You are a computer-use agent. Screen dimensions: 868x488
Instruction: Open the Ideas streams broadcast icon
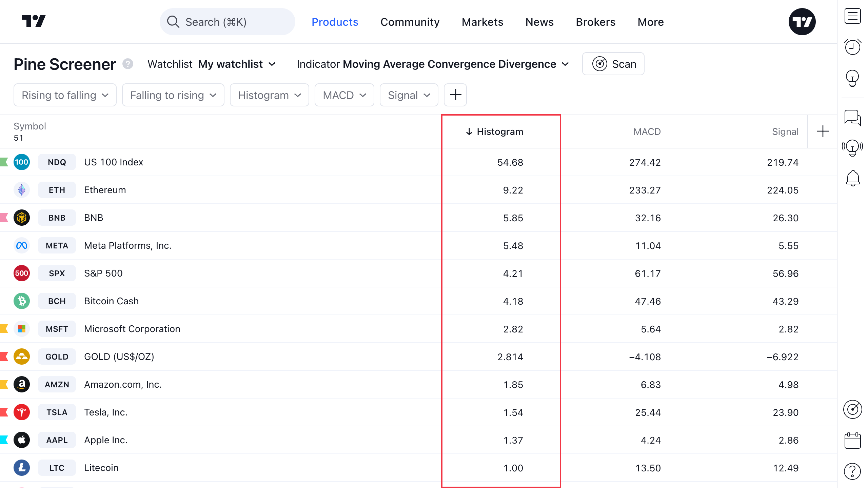point(852,147)
